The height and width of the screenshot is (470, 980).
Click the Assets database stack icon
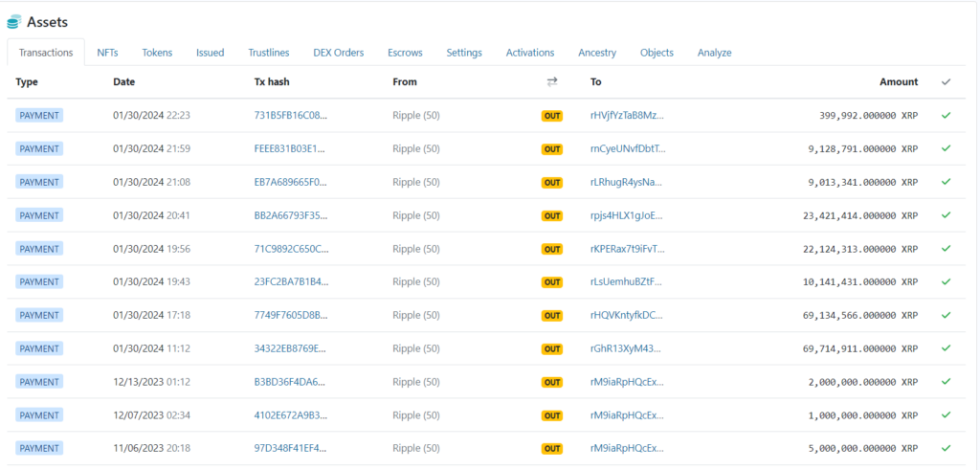14,22
